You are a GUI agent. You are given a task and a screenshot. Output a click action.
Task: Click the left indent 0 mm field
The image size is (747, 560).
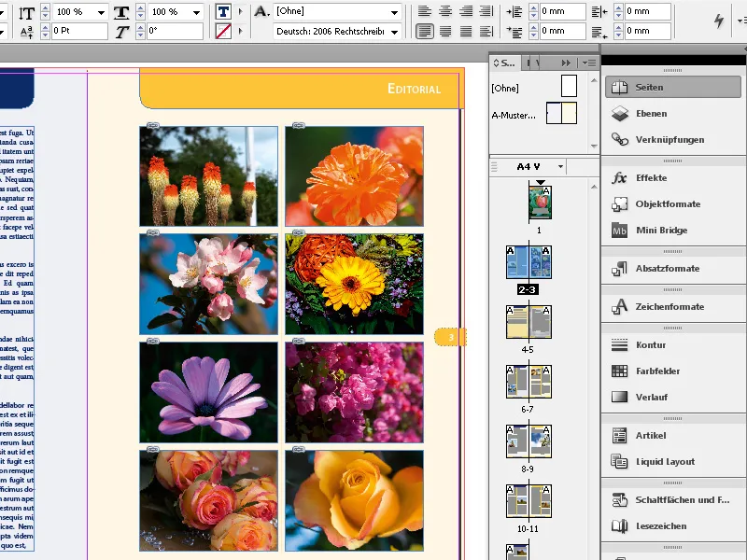pyautogui.click(x=562, y=11)
